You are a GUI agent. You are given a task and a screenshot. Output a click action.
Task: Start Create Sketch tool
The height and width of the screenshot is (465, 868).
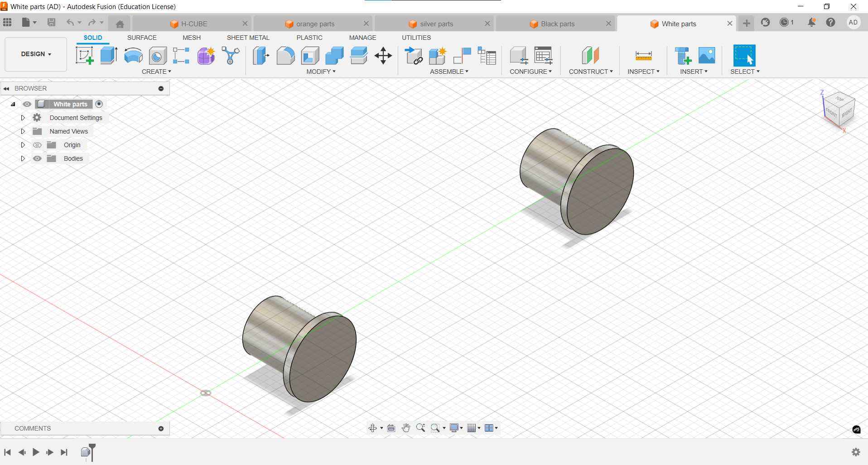coord(84,56)
